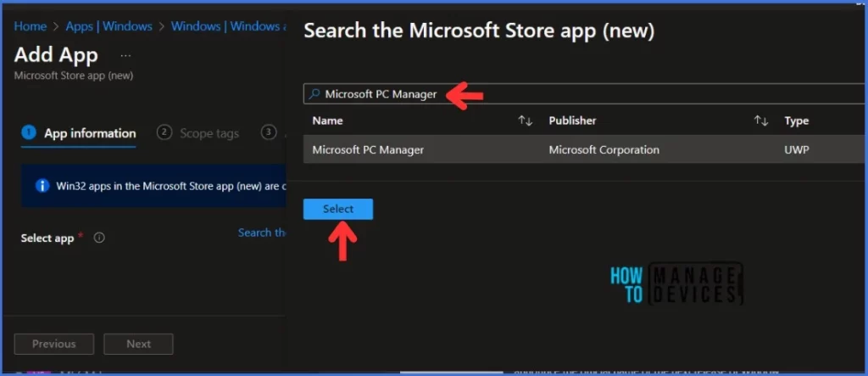Sort by the Publisher column arrows
Viewport: 868px width, 376px height.
760,121
